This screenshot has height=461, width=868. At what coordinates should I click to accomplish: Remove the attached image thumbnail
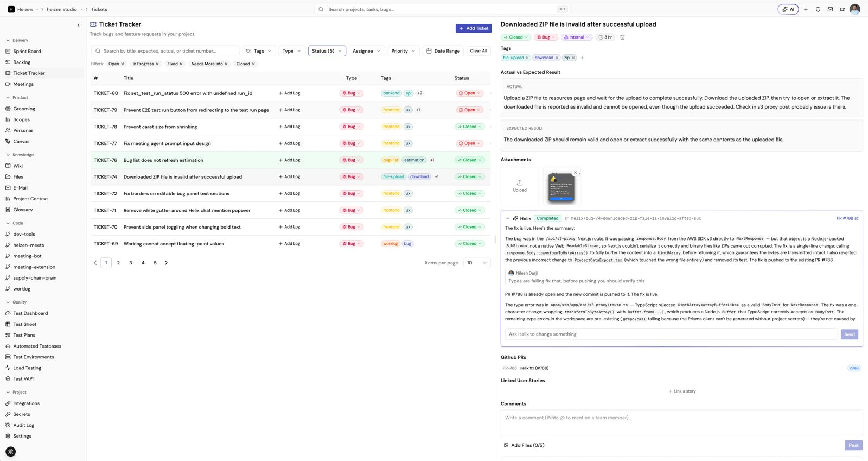[576, 173]
